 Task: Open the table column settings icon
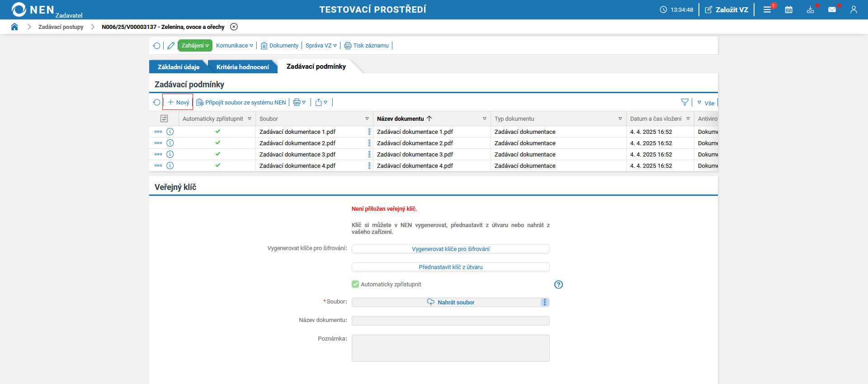pyautogui.click(x=164, y=119)
